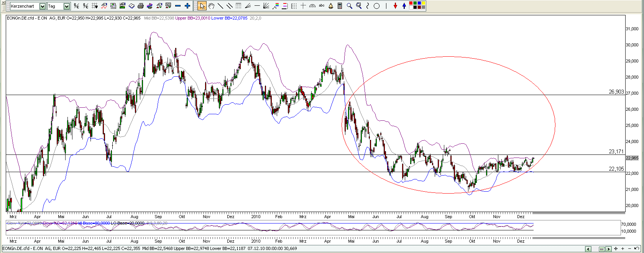Pick the blue color swatch
This screenshot has height=253, width=644.
pyautogui.click(x=419, y=3)
